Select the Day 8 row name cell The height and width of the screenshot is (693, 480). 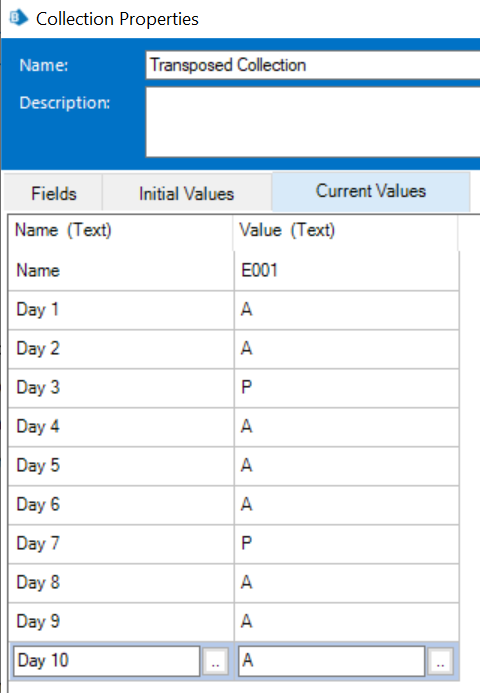[121, 583]
